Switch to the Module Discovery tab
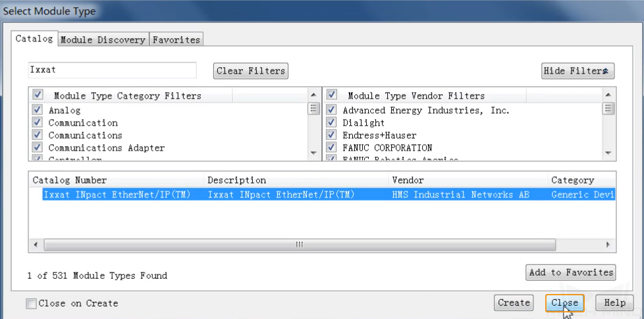Viewport: 644px width, 319px height. click(x=103, y=39)
